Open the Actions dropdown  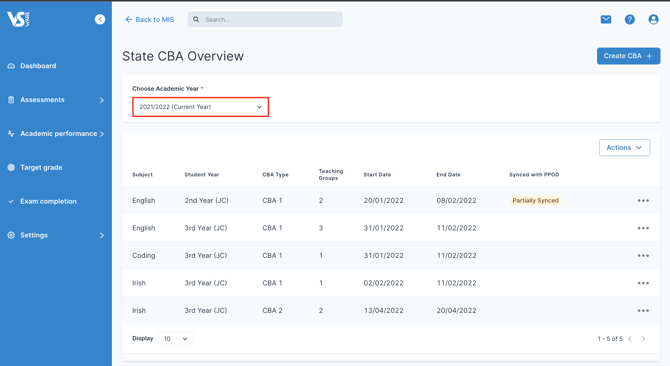click(x=624, y=147)
